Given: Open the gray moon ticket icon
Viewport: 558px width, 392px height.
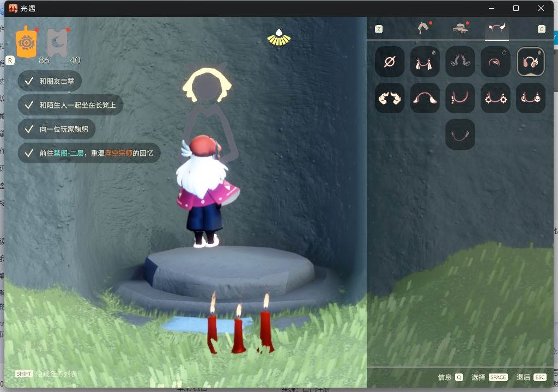Looking at the screenshot, I should pos(57,42).
